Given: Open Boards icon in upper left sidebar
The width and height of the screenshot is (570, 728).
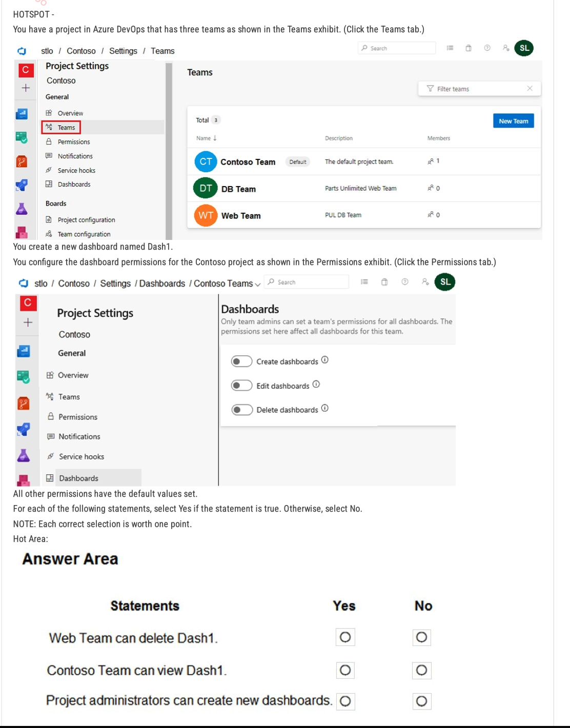Looking at the screenshot, I should [22, 137].
